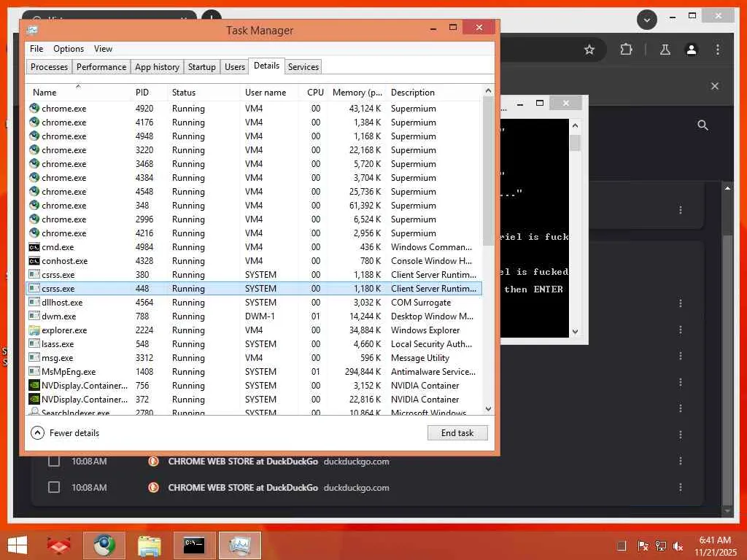Open last CHROME WEB STORE at DuckDuckGo link

pos(242,487)
